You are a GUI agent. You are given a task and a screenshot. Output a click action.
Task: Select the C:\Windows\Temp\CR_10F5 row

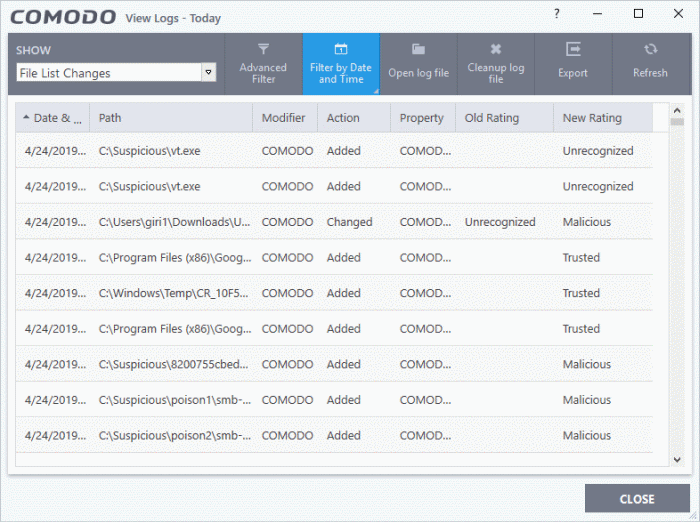(x=334, y=293)
